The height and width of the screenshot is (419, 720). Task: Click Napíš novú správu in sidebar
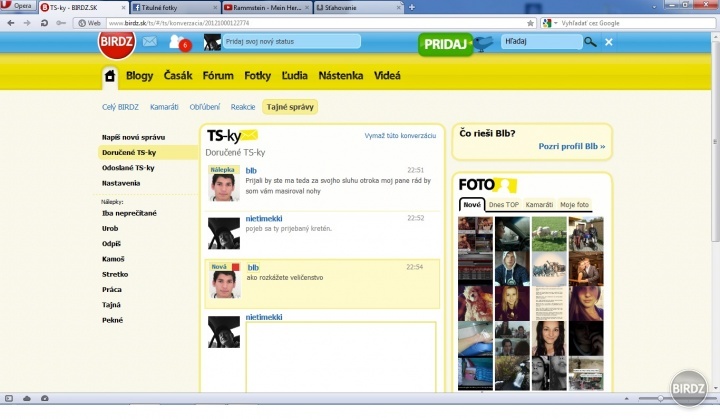(x=134, y=137)
